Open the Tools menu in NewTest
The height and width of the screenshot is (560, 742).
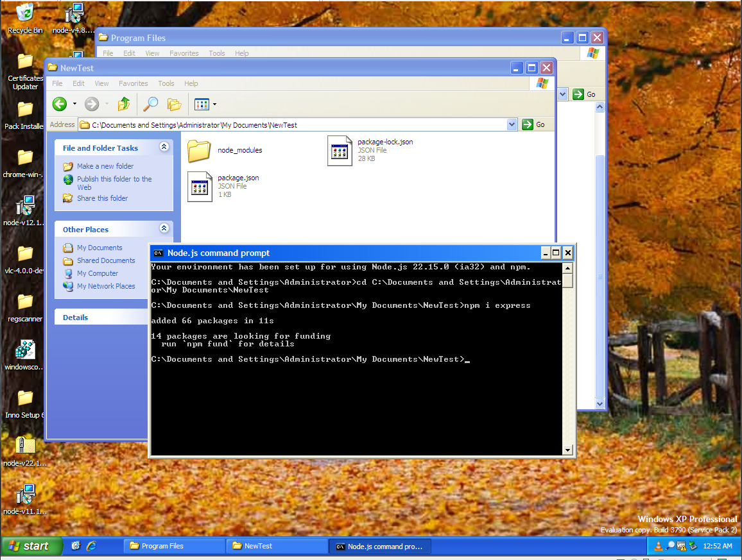(166, 83)
